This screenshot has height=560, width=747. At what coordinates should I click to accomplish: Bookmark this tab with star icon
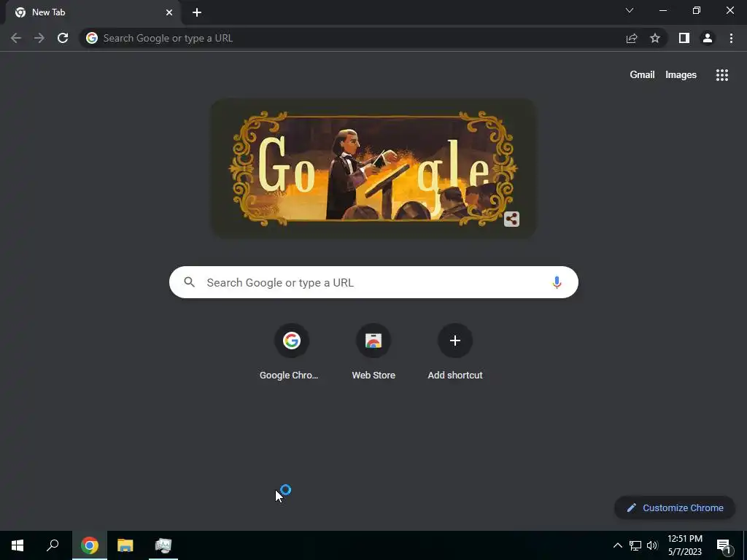[x=655, y=38]
